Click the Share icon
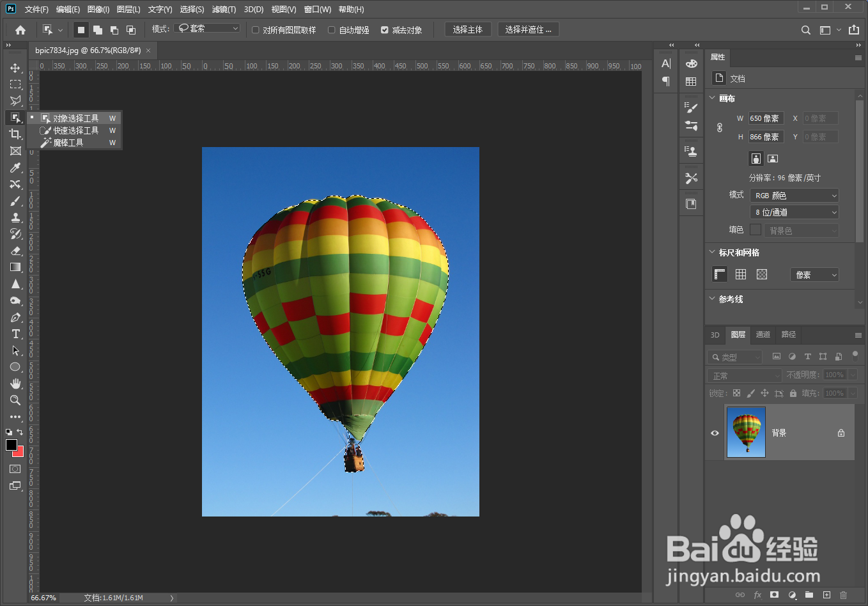Viewport: 868px width, 606px height. 854,29
